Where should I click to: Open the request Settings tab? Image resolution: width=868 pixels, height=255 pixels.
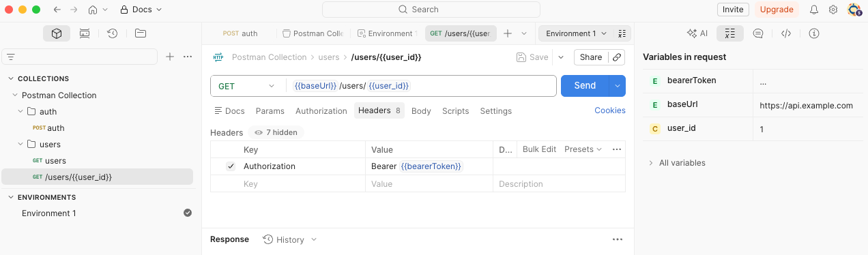click(x=496, y=111)
